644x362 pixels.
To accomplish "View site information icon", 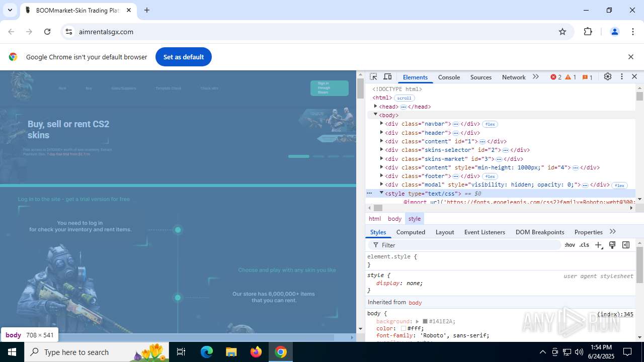I will (x=69, y=32).
